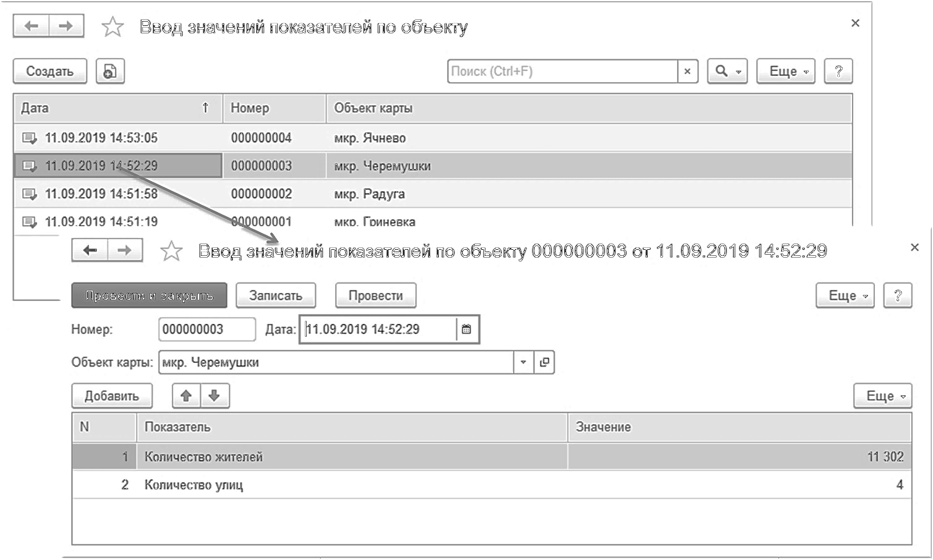
Task: Click the value 11 302
Action: (x=885, y=457)
